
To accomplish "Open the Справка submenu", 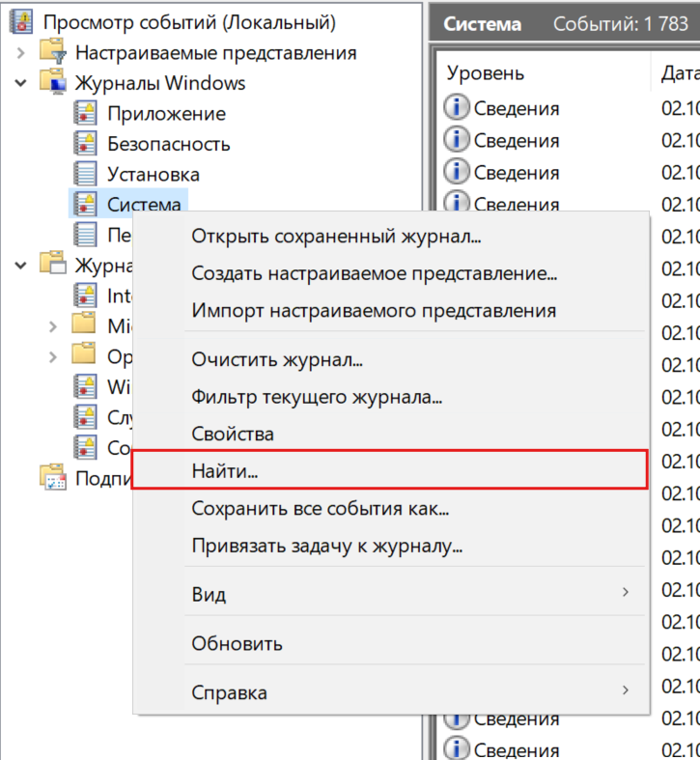I will (229, 692).
